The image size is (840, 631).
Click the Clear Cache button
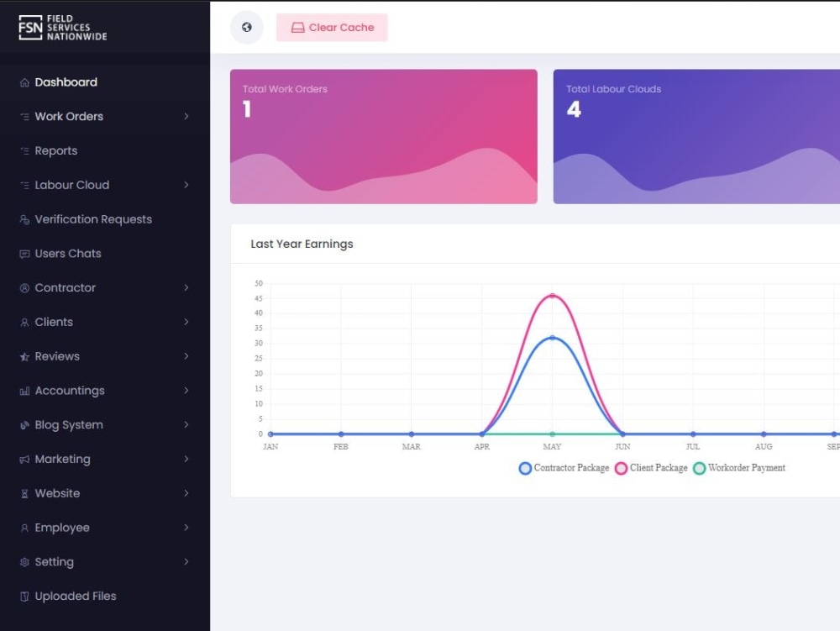pyautogui.click(x=332, y=28)
